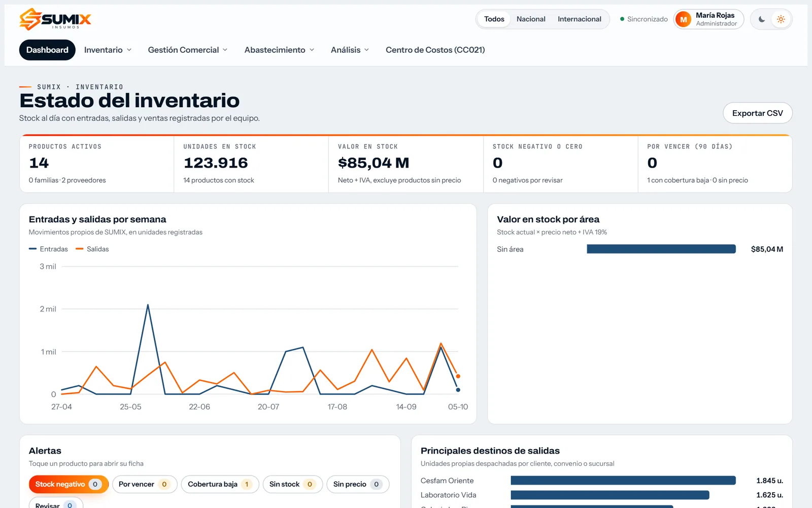812x508 pixels.
Task: Click the Sin área label
Action: [510, 249]
